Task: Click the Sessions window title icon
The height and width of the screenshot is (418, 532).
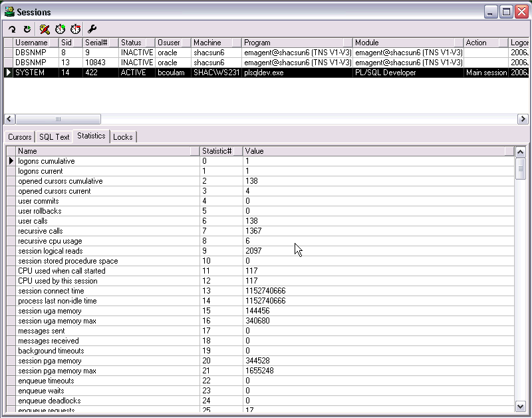Action: tap(9, 12)
